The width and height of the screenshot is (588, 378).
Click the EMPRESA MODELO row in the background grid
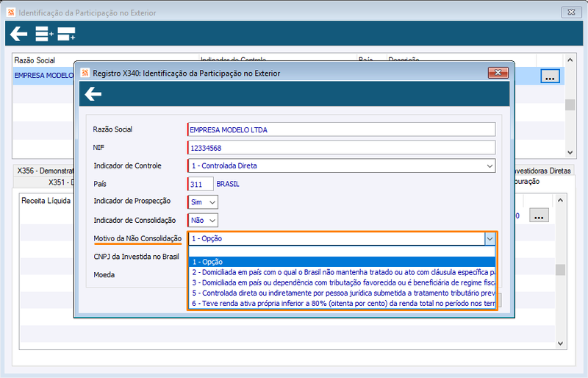[43, 76]
